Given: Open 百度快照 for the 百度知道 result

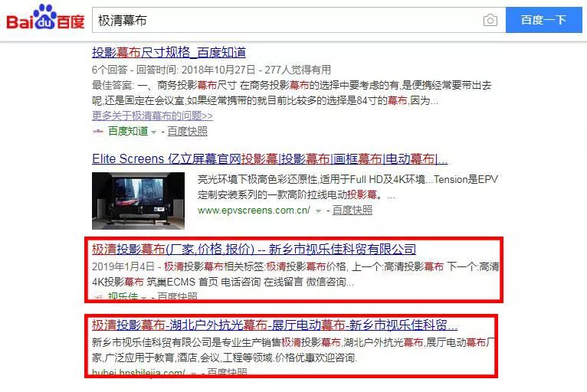Looking at the screenshot, I should [187, 131].
